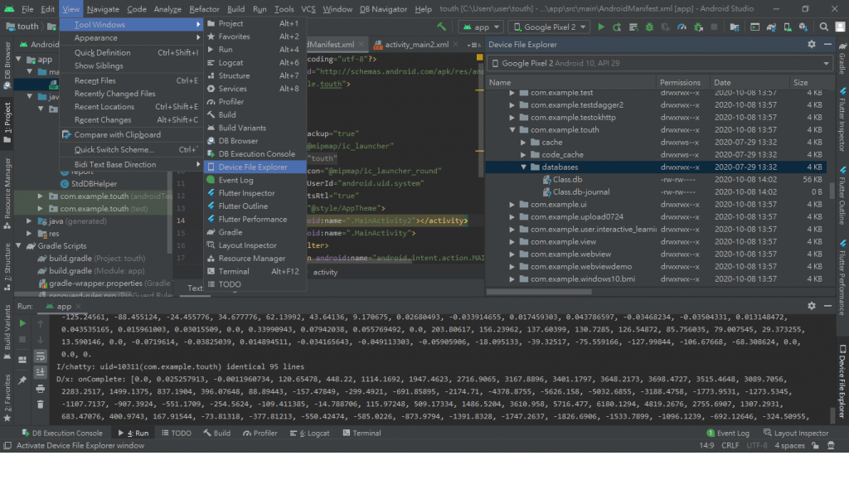849x504 pixels.
Task: Click the Debug app bug icon
Action: pyautogui.click(x=649, y=27)
